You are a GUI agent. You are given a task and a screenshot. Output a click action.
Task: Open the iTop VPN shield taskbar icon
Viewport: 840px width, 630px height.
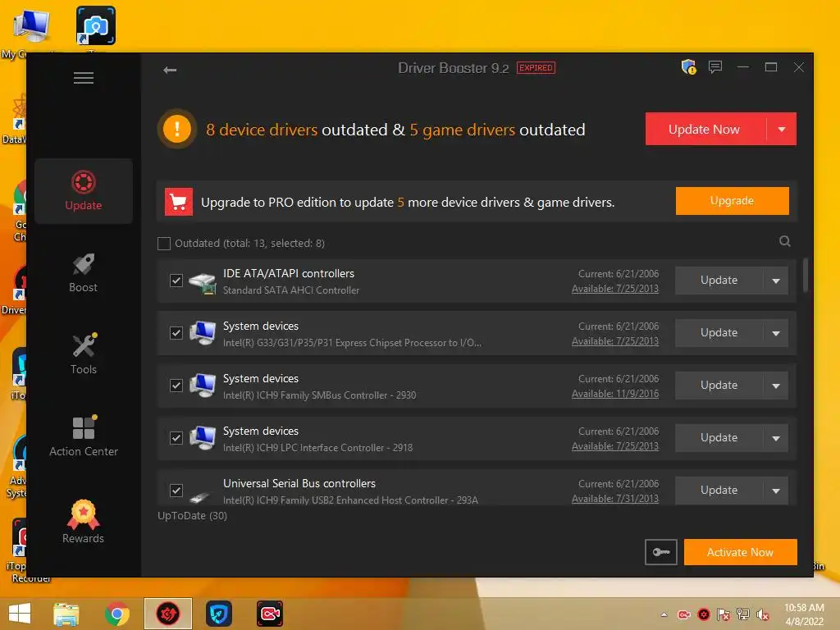[218, 614]
